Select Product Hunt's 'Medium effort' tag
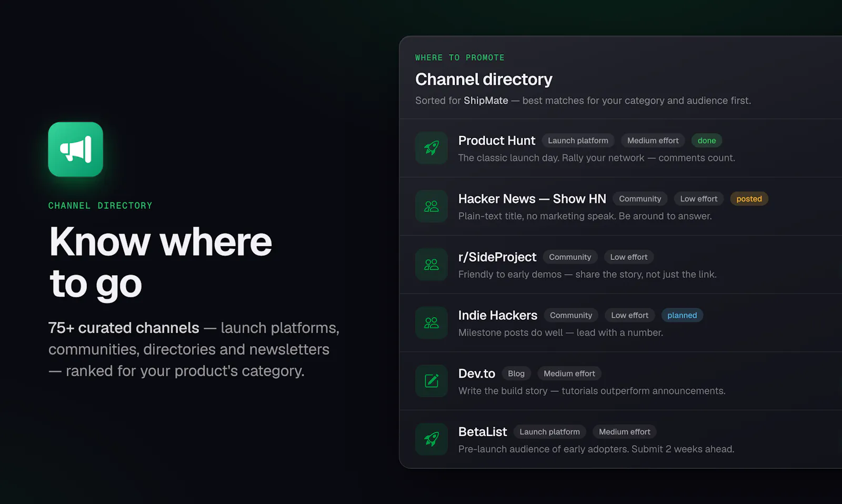 [x=653, y=140]
